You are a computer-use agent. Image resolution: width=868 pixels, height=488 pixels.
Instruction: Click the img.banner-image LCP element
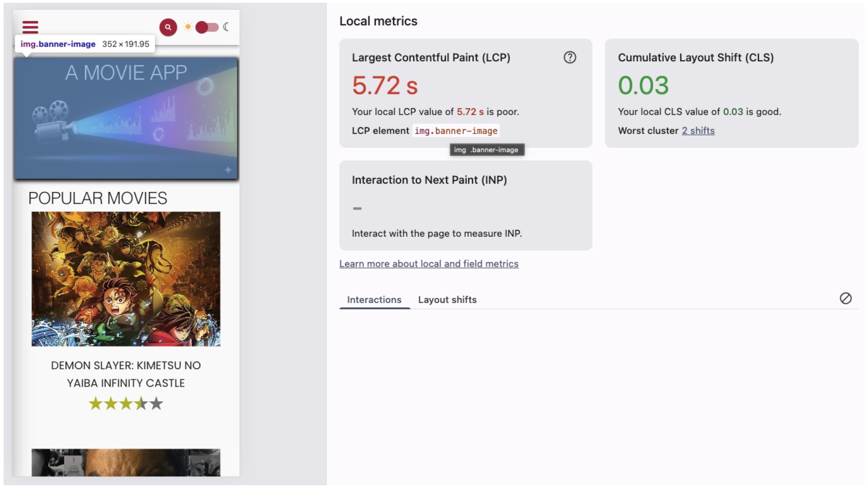pyautogui.click(x=456, y=131)
